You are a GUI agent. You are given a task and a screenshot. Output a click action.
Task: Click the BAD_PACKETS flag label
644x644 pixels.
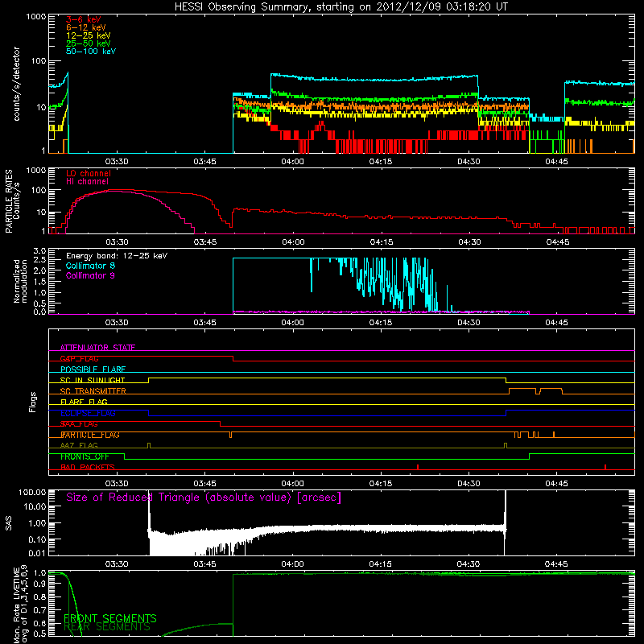click(88, 468)
